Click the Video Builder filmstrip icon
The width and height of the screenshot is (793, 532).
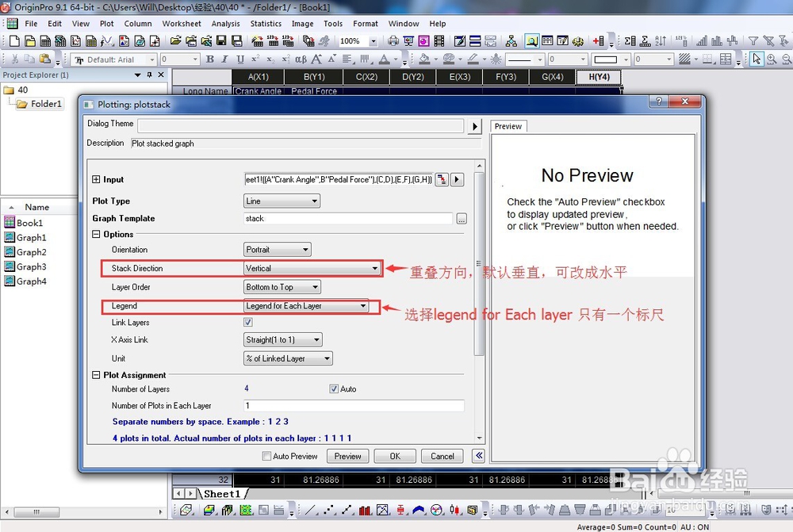pos(439,41)
